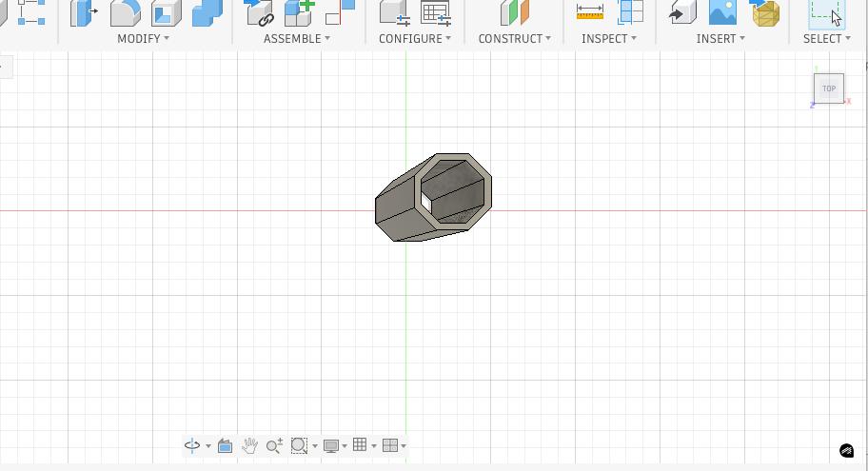Screen dimensions: 868x471
Task: Expand the Orbit type dropdown arrow
Action: point(208,446)
